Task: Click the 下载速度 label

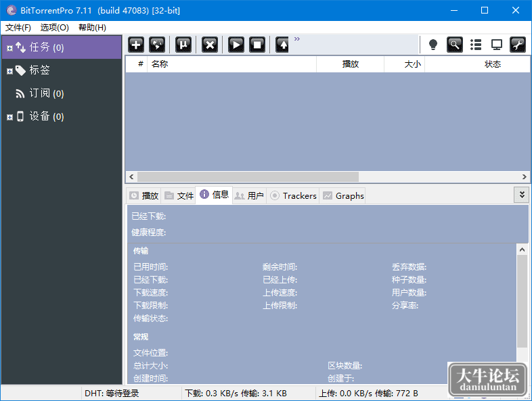Action: coord(151,293)
